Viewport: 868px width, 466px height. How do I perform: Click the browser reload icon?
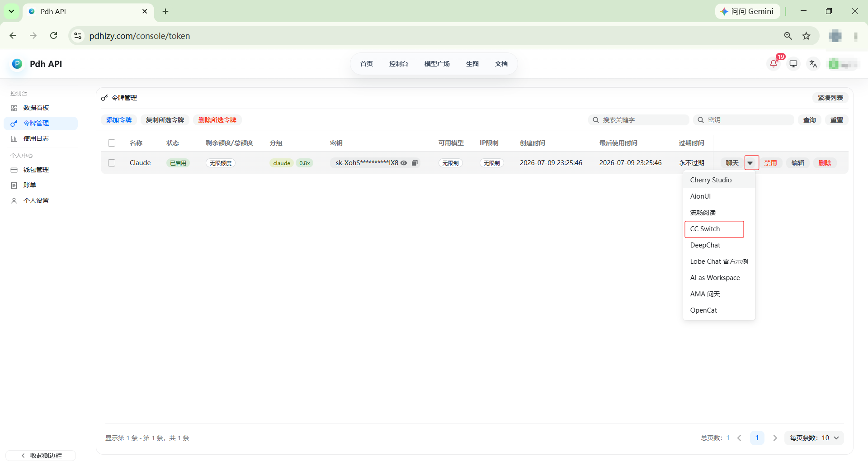click(53, 36)
